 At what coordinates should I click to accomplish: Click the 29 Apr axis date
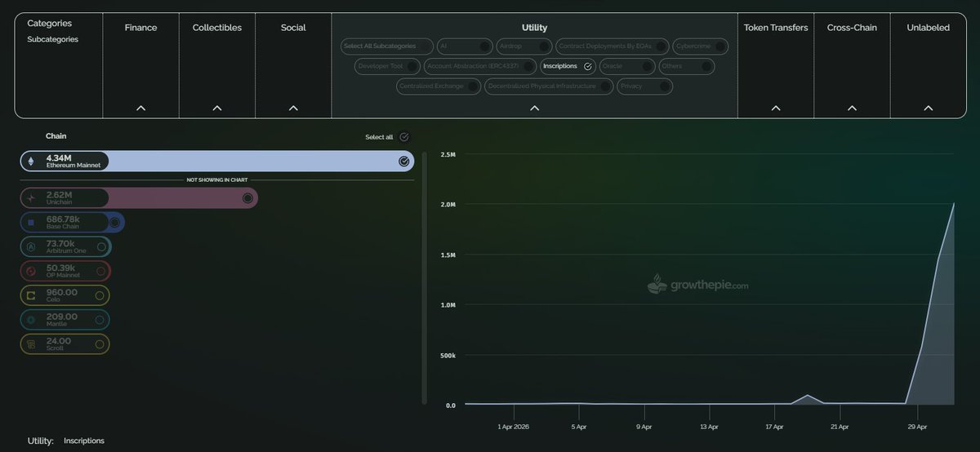[x=917, y=427]
